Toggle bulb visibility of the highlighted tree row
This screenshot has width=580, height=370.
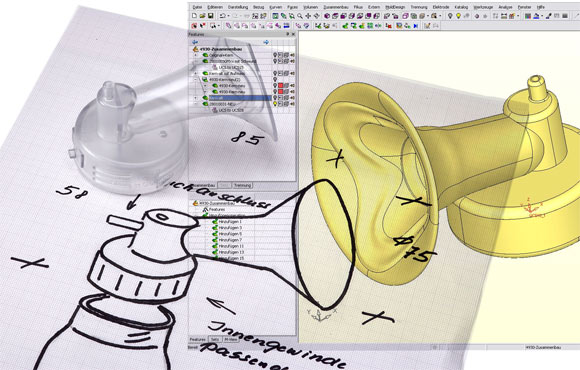[x=275, y=98]
